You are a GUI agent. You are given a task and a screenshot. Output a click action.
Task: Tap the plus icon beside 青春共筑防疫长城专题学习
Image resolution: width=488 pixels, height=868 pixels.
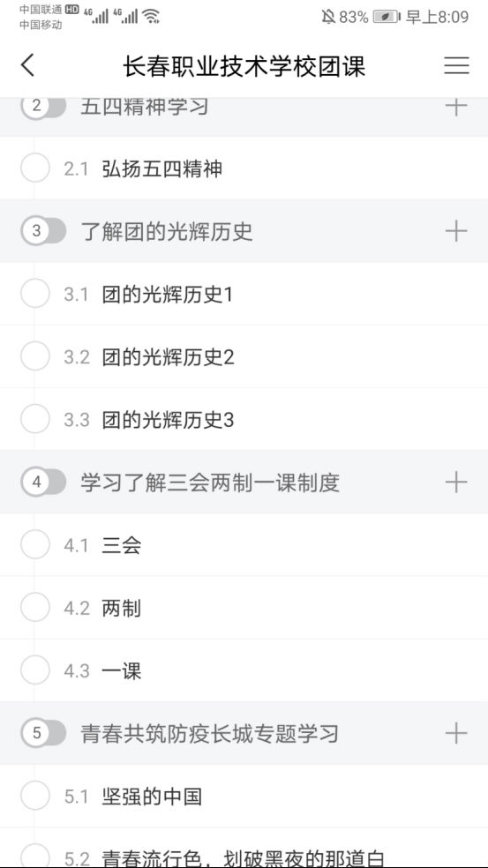(456, 734)
